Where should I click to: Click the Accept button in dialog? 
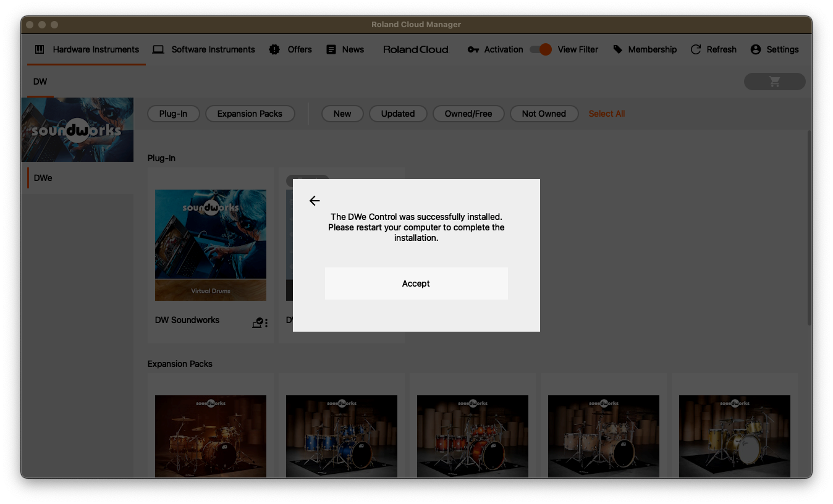point(416,283)
